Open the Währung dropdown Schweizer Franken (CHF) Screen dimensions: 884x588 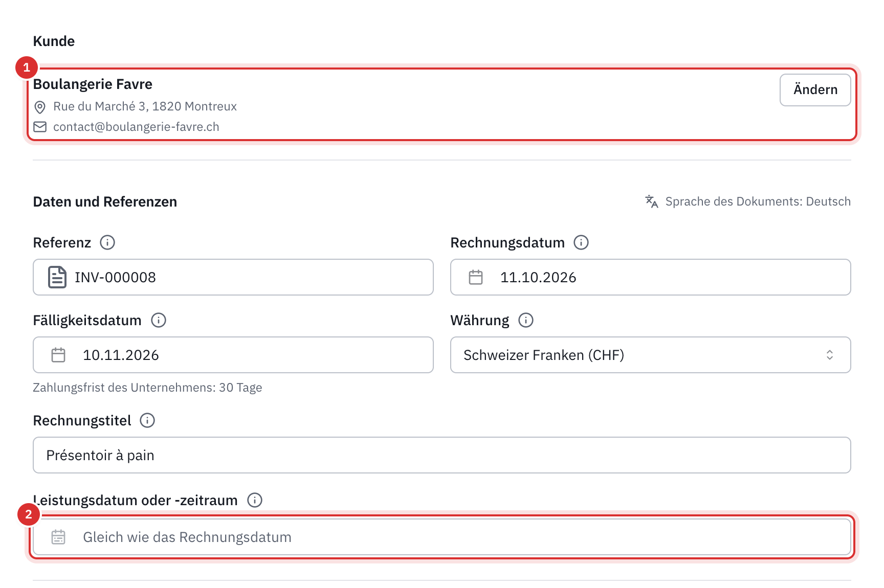coord(650,355)
